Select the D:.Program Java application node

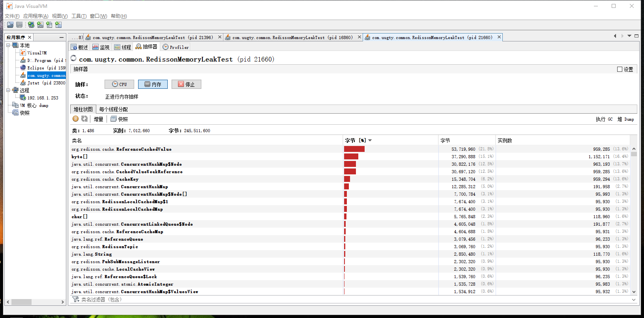pyautogui.click(x=43, y=60)
